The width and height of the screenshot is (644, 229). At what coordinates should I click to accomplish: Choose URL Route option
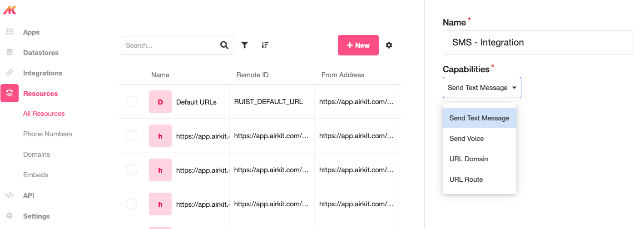click(x=479, y=179)
